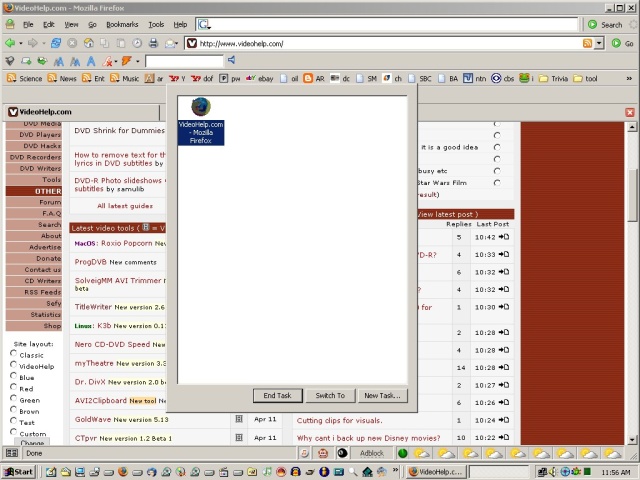This screenshot has width=640, height=480.
Task: Click the Flash block icon with red X
Action: pyautogui.click(x=108, y=61)
